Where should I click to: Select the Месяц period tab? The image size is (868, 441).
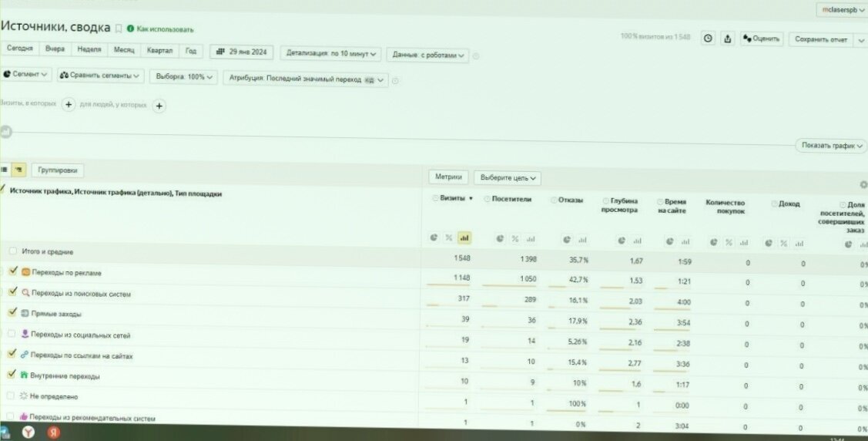[124, 50]
